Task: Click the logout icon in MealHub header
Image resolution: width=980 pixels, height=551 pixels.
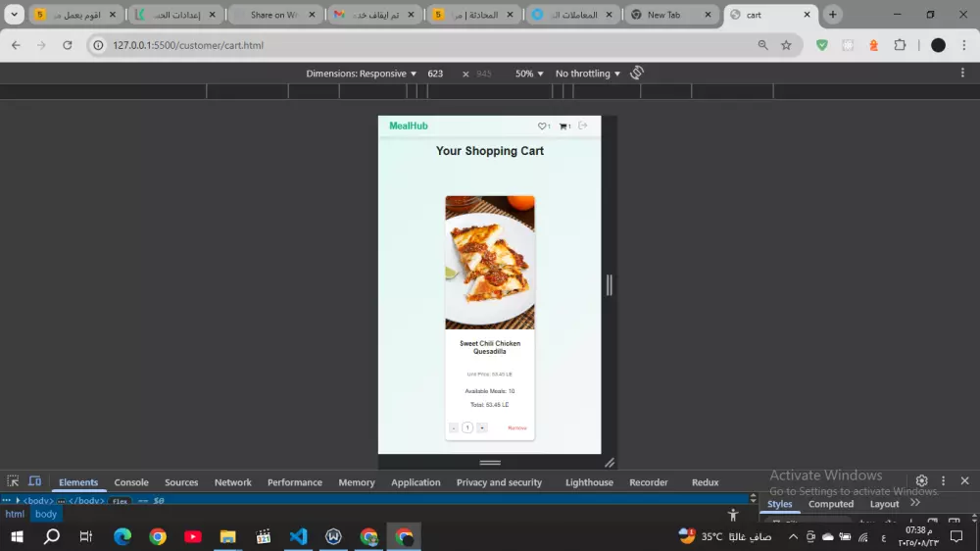Action: tap(583, 125)
